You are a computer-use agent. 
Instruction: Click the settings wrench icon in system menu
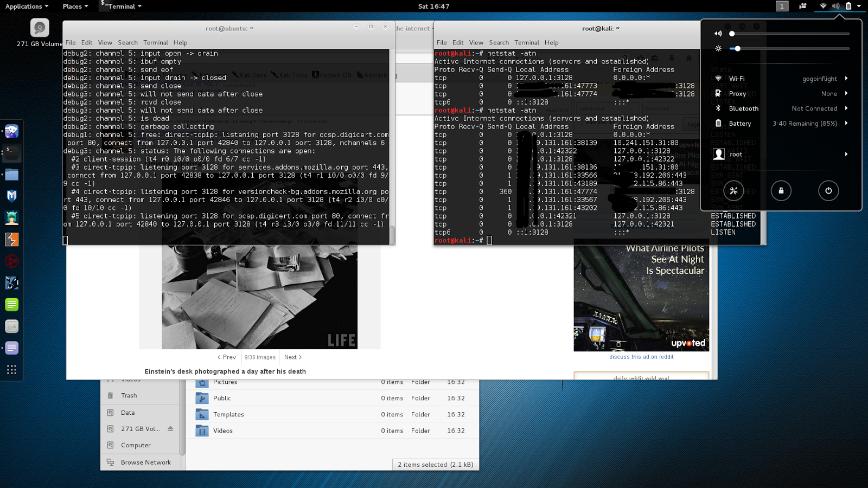(733, 190)
